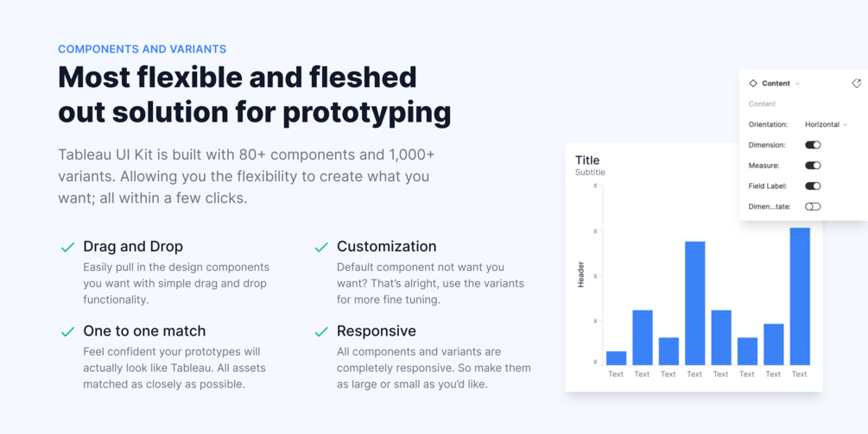
Task: Enable the Dimen...tate toggle
Action: point(813,207)
